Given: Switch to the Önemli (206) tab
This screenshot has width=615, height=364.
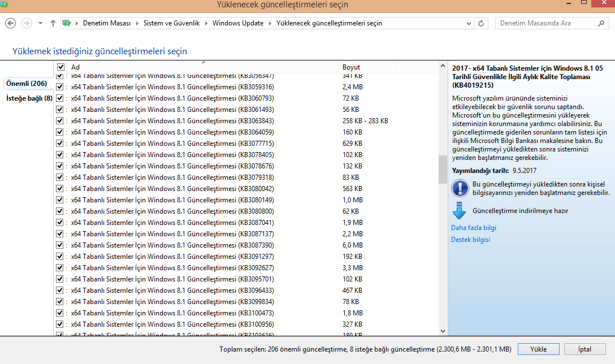Looking at the screenshot, I should point(27,84).
